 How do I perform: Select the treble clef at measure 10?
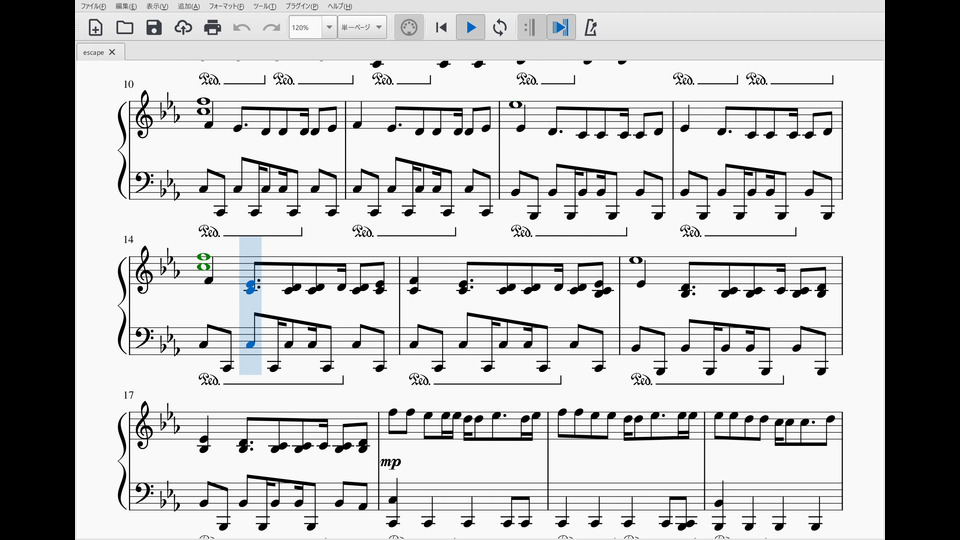click(144, 115)
